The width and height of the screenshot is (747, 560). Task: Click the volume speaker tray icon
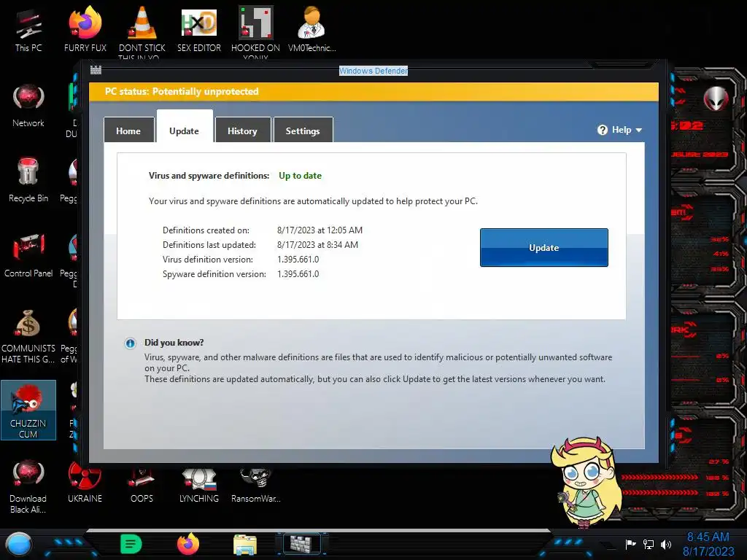tap(666, 544)
